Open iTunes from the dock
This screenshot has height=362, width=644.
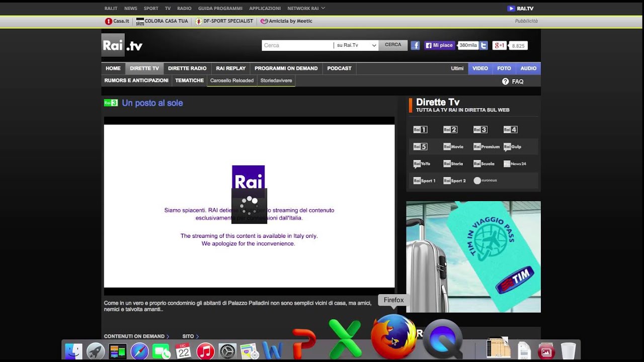tap(205, 351)
